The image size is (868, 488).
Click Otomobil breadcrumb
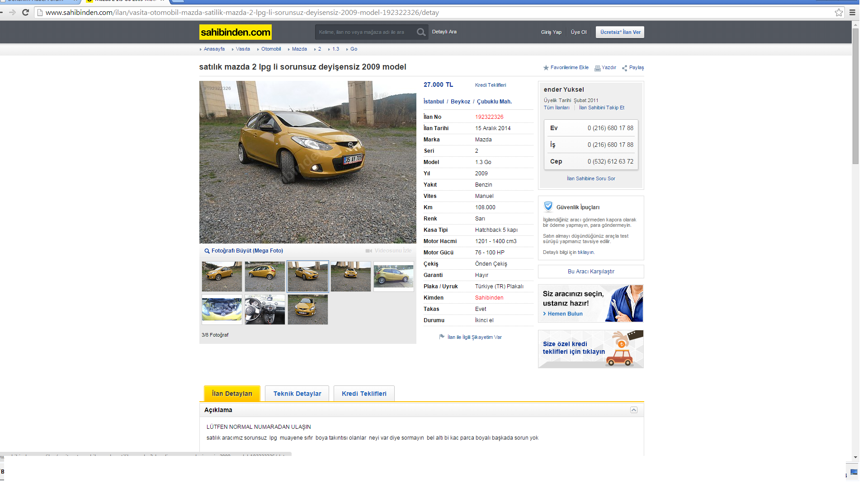(x=271, y=49)
